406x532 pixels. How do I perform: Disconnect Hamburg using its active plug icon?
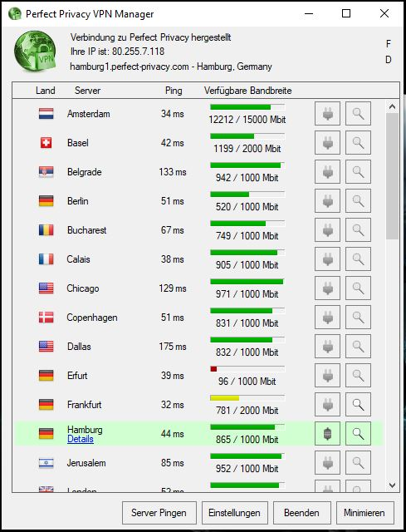[327, 434]
